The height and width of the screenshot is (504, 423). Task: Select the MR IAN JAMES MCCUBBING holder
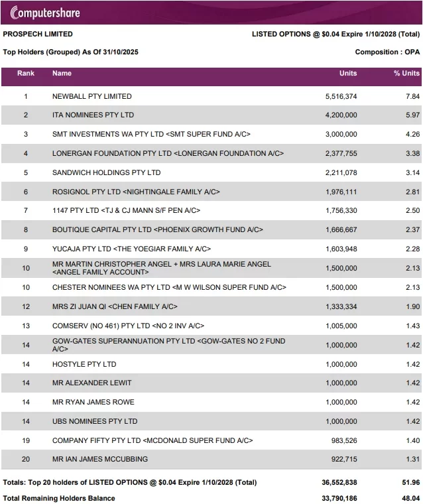99,459
